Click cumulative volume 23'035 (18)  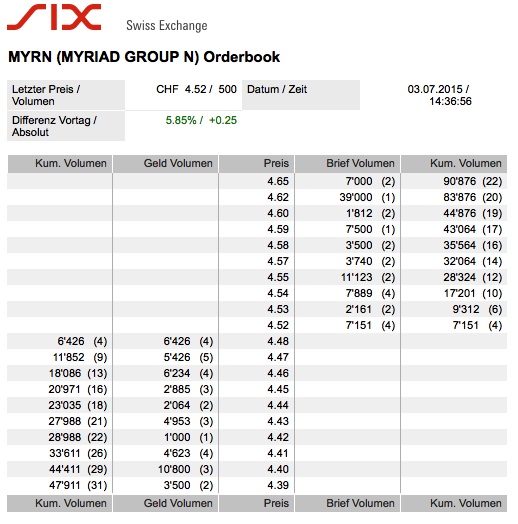78,405
